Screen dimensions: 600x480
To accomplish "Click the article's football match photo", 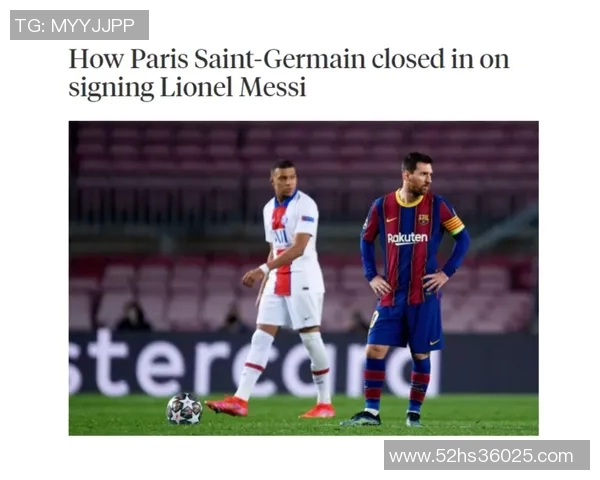I will tap(303, 278).
